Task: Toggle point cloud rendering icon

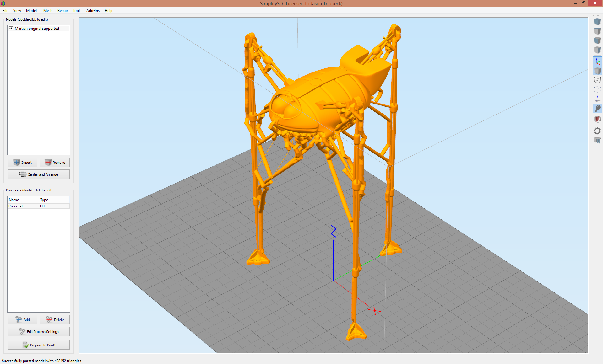Action: (597, 89)
